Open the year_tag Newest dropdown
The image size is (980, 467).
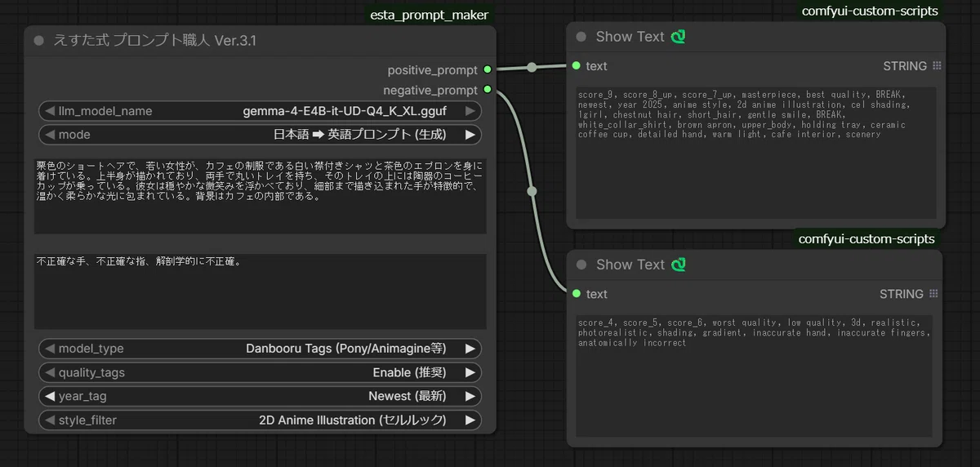point(260,396)
